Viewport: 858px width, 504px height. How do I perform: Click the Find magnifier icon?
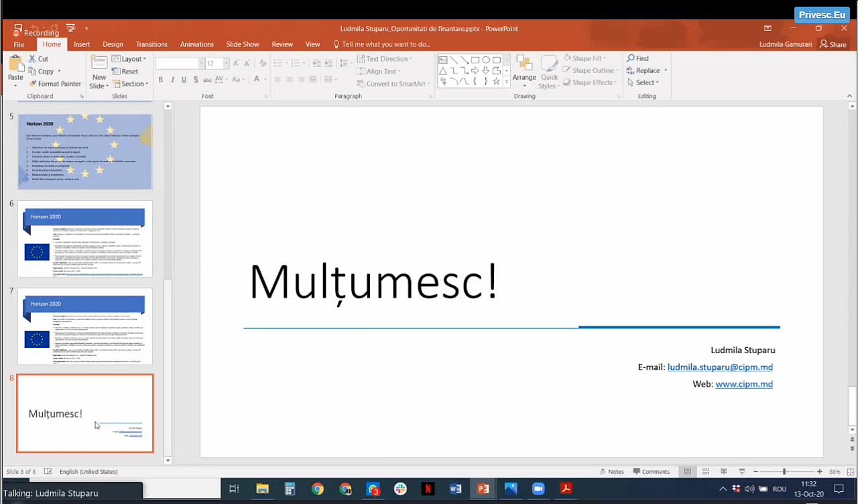631,58
